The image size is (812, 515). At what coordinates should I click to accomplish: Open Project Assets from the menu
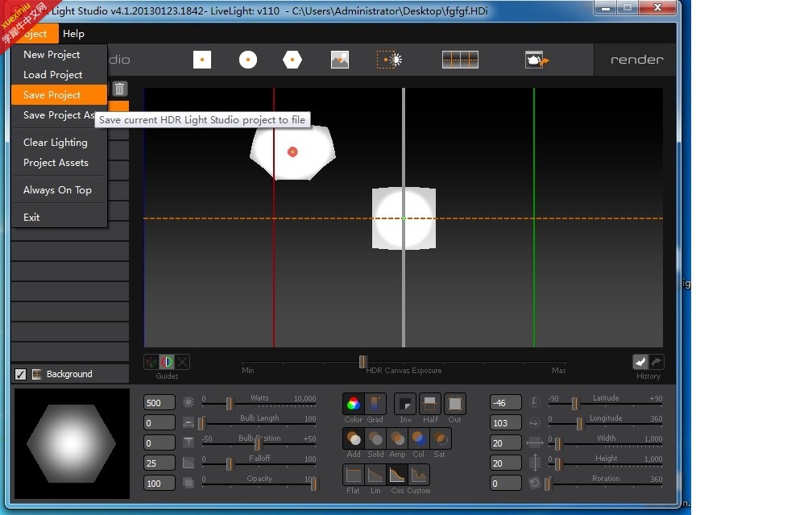pos(59,163)
